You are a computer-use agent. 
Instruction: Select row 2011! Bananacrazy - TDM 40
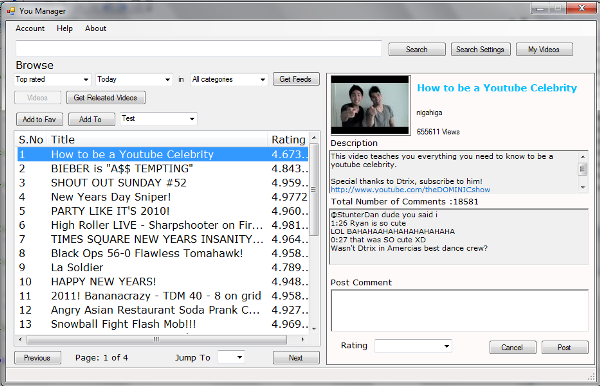click(x=163, y=296)
